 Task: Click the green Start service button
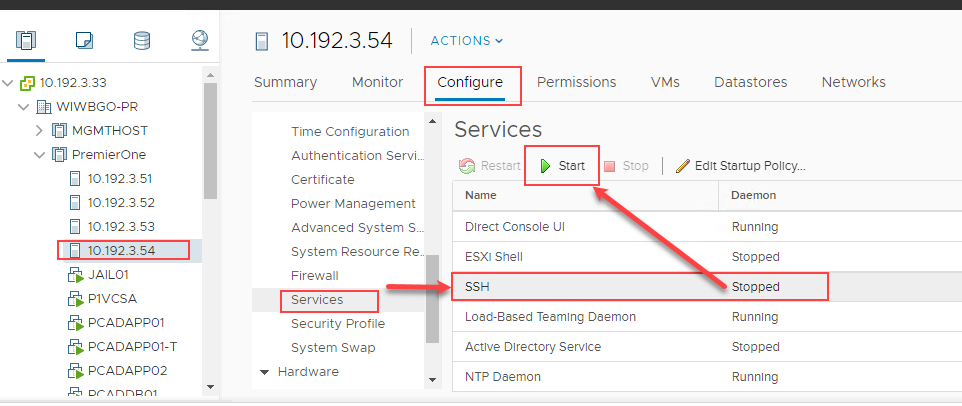[x=562, y=166]
